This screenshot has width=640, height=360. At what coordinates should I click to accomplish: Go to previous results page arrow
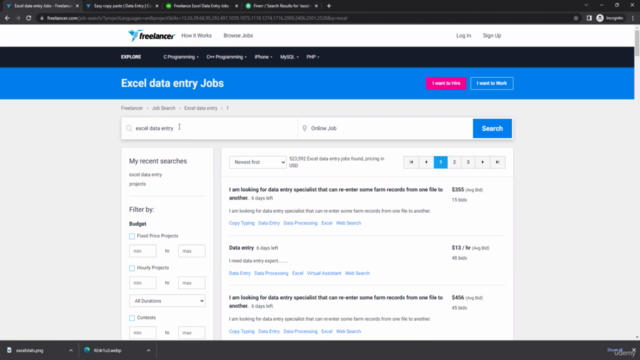pos(426,162)
